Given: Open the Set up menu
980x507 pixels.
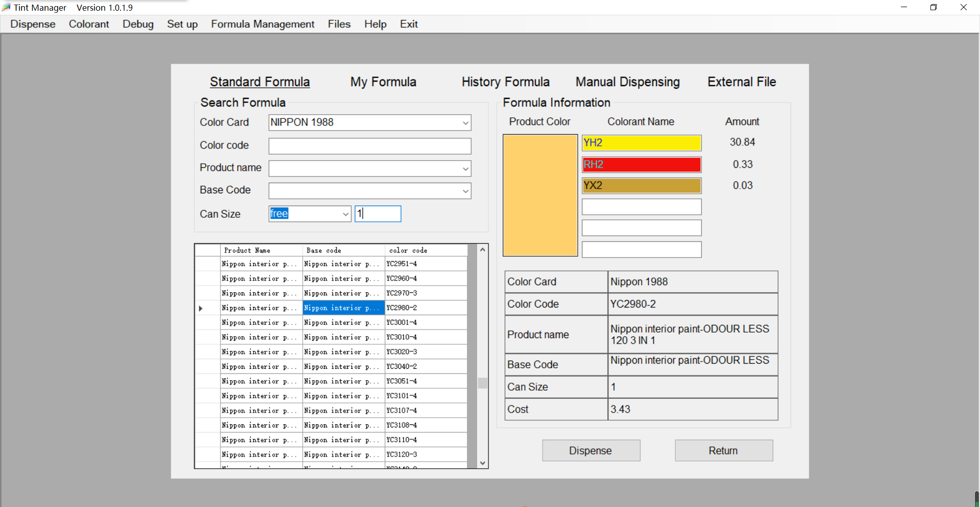Looking at the screenshot, I should pos(182,24).
